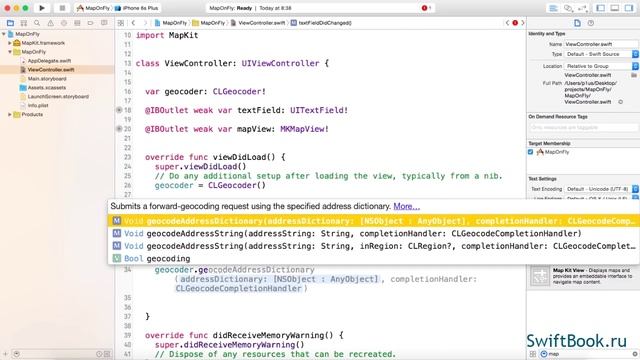Jump to previous issue arrow
640x360 pixels.
[507, 23]
